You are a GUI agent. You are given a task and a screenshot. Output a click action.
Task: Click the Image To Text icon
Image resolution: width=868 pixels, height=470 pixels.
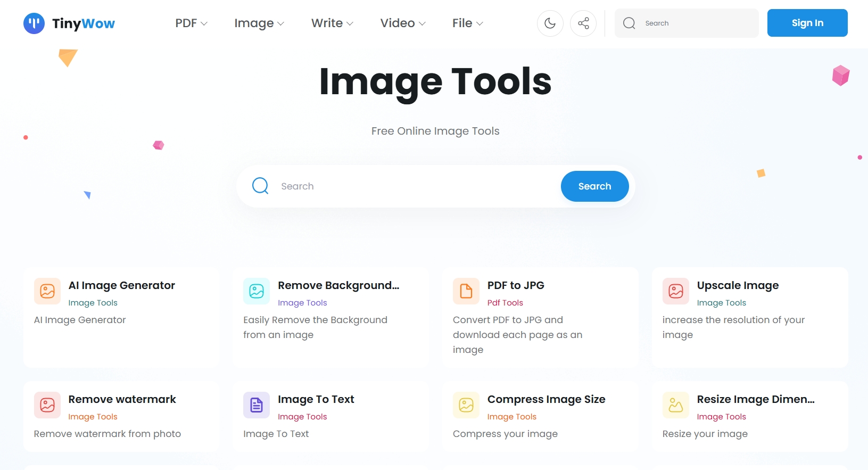click(257, 405)
